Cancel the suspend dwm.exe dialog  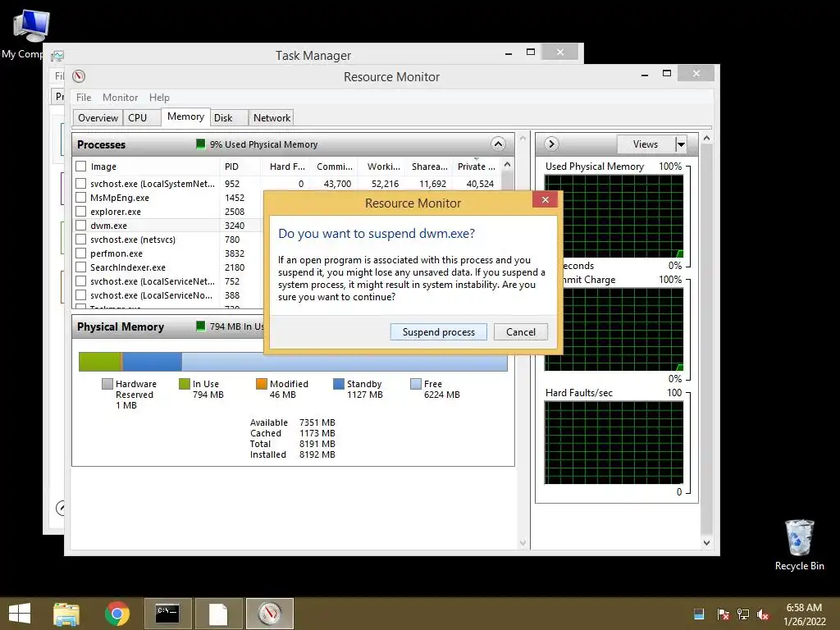click(521, 332)
